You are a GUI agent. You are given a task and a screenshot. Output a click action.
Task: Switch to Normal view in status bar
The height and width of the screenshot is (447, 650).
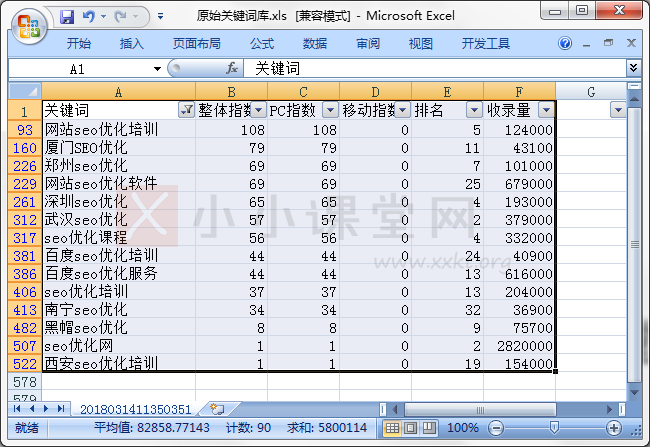click(x=392, y=428)
